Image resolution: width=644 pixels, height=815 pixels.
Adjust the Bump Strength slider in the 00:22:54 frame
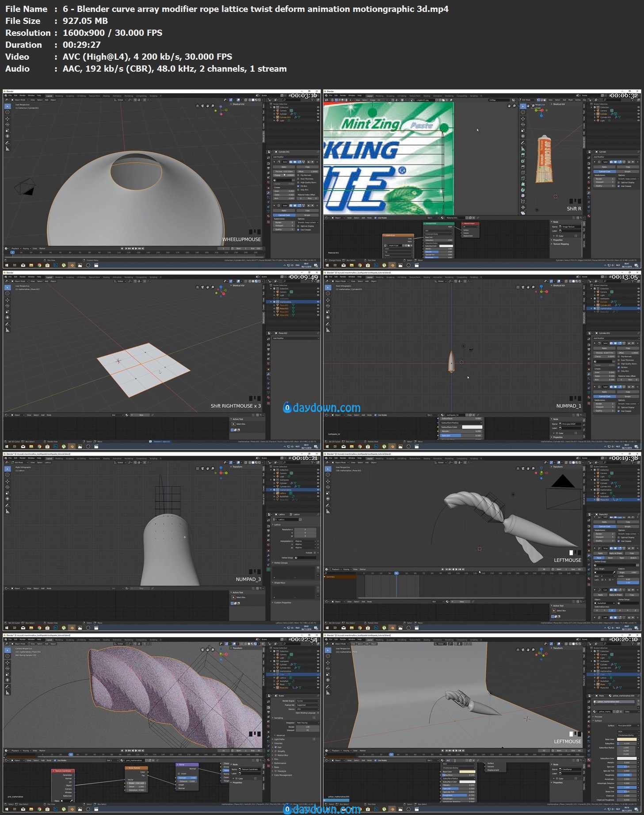coord(187,778)
